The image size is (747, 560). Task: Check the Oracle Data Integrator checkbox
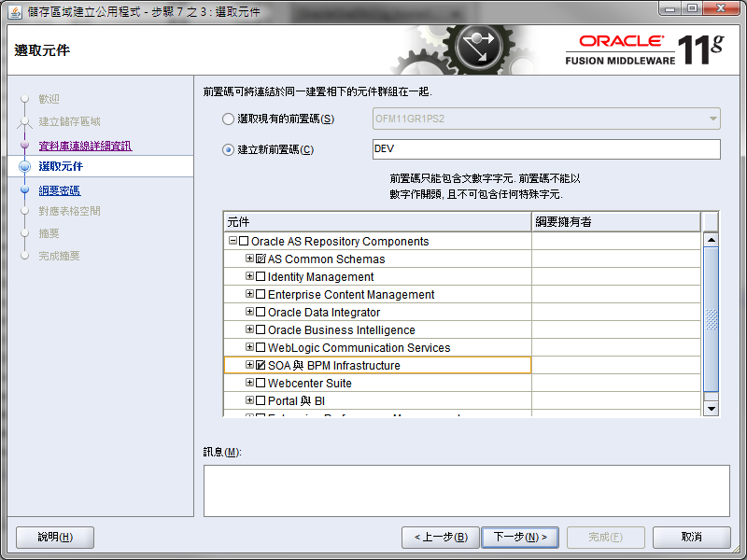pyautogui.click(x=261, y=312)
